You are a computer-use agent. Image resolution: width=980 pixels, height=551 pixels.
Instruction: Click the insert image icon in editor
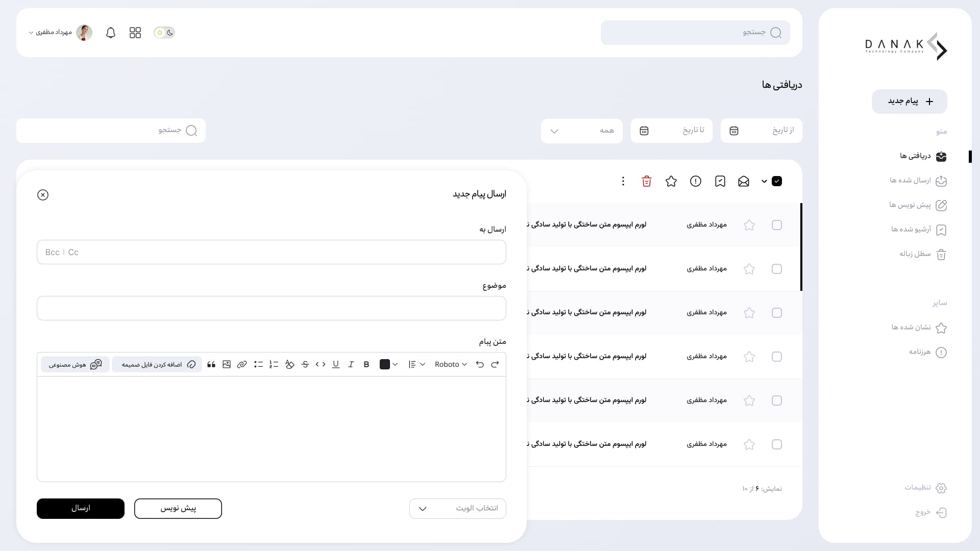pyautogui.click(x=227, y=364)
